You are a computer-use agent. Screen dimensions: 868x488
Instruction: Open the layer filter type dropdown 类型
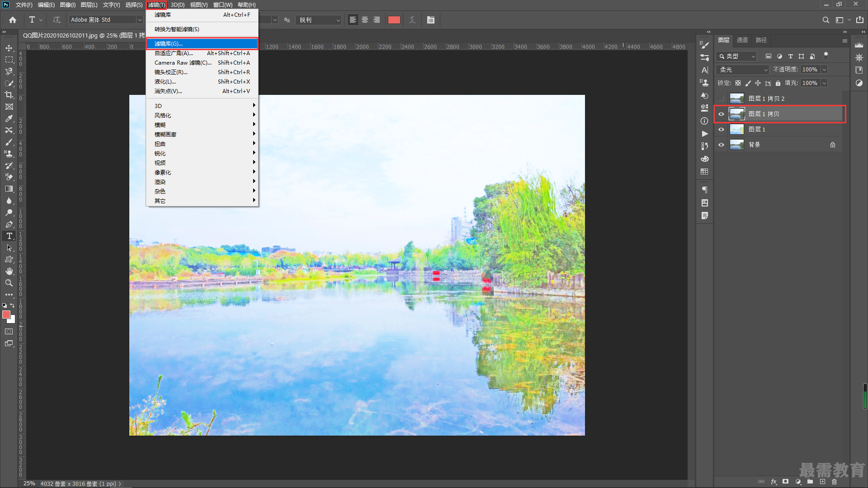pyautogui.click(x=737, y=56)
